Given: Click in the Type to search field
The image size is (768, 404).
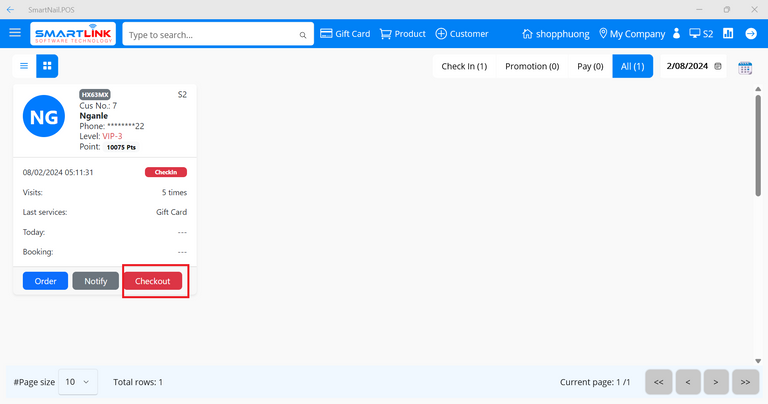Looking at the screenshot, I should tap(210, 35).
